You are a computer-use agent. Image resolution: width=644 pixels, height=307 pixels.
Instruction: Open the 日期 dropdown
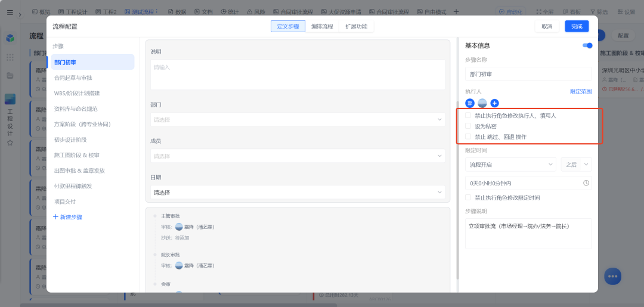pyautogui.click(x=298, y=192)
